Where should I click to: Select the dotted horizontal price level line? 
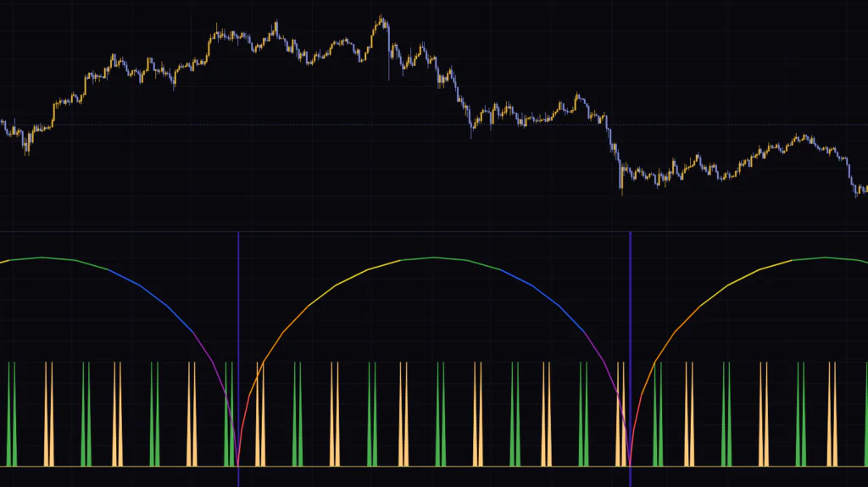pos(434,125)
